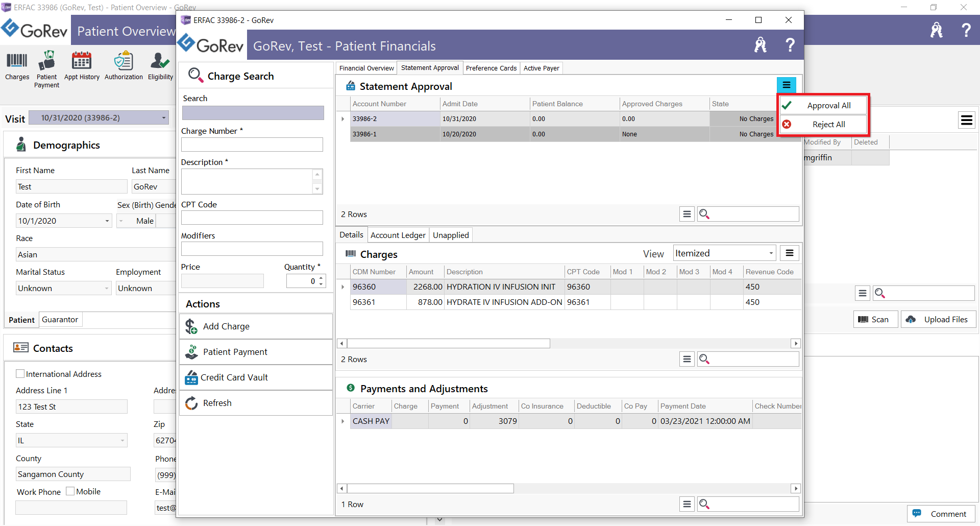This screenshot has width=980, height=526.
Task: Click Credit Card Vault action
Action: [x=256, y=378]
